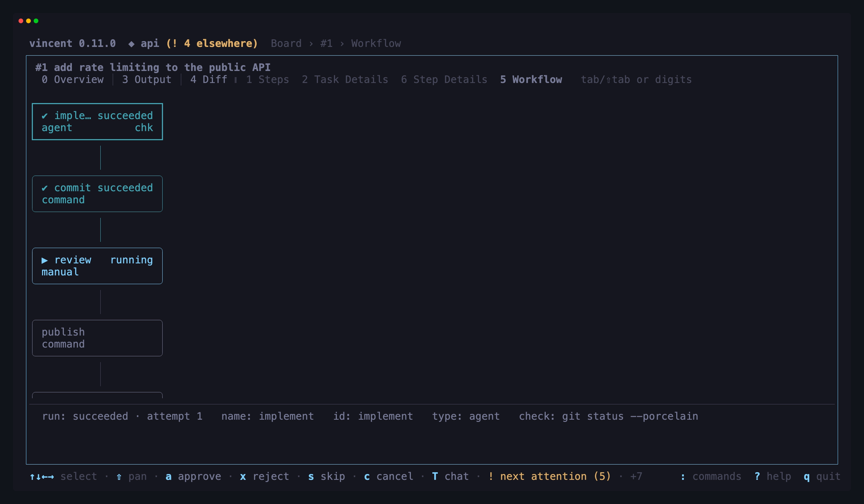This screenshot has width=864, height=504.
Task: Click the '(! 4 elsewhere)' attention notice
Action: point(212,44)
